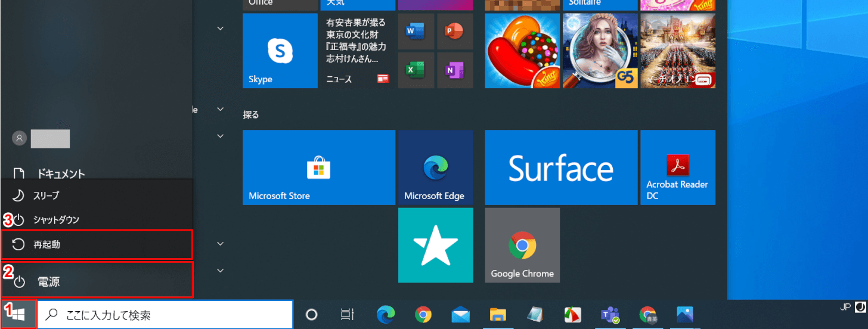Image resolution: width=868 pixels, height=329 pixels.
Task: Expand the chevron beside the 電源 row
Action: pyautogui.click(x=220, y=271)
